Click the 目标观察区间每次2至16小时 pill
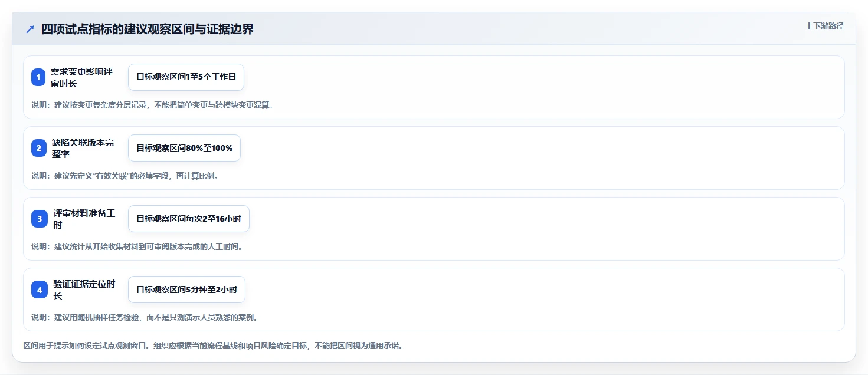The width and height of the screenshot is (868, 375). [189, 219]
